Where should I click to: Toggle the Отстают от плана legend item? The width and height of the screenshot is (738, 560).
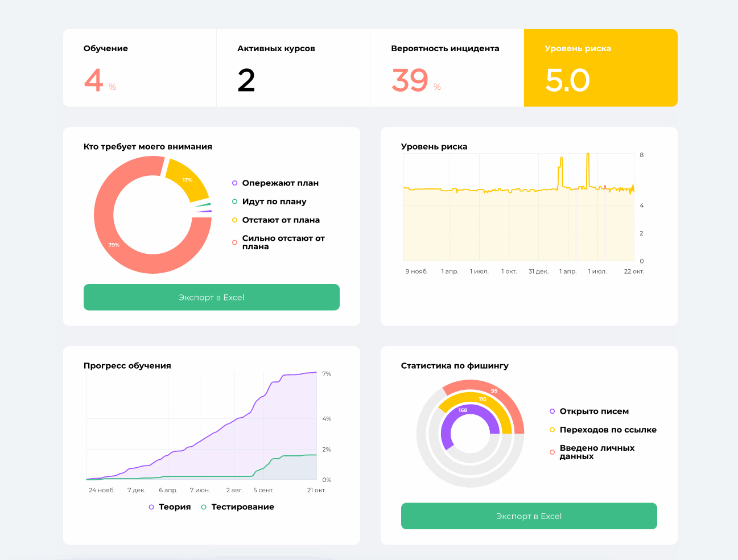pos(276,220)
